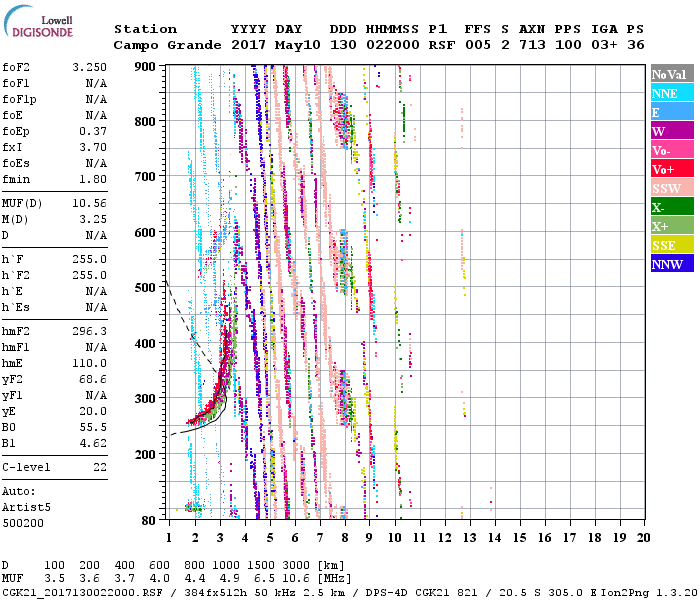Click the Vo+ red legend swatch
Viewport: 700px width, 600px height.
[x=672, y=169]
